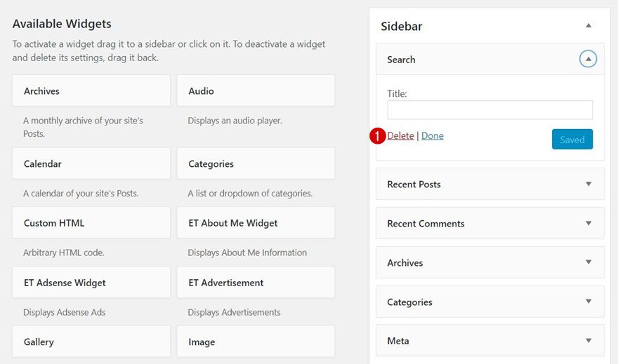Choose the Calendar available widget
This screenshot has width=618, height=364.
tap(91, 164)
